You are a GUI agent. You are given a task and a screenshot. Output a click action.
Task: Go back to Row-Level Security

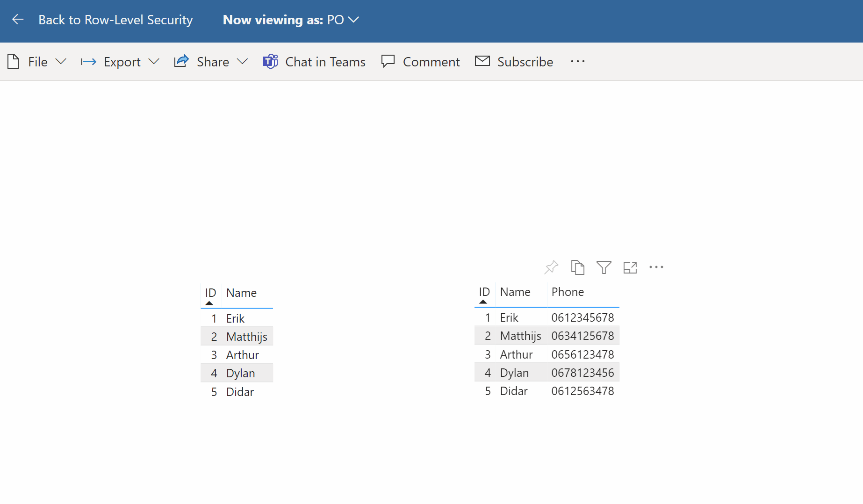[115, 20]
